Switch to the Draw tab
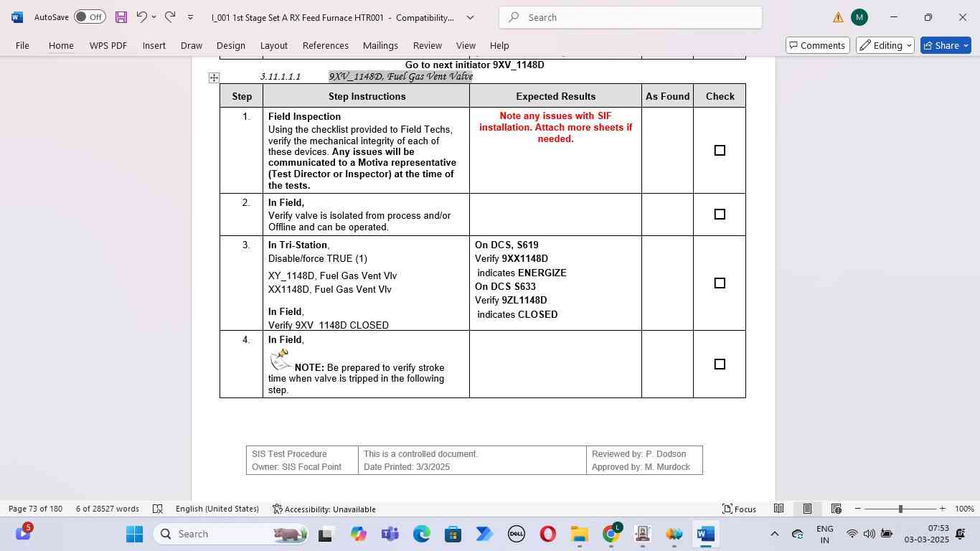Screen dimensions: 980x551 192,45
